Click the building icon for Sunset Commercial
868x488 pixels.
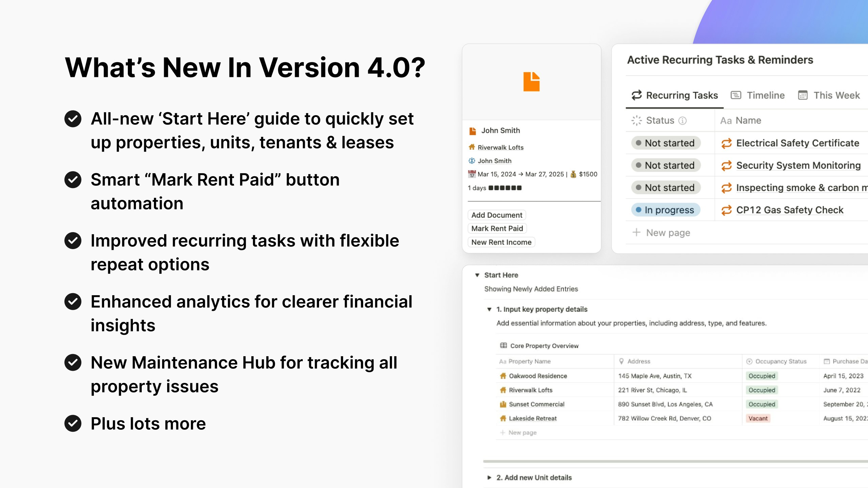[x=503, y=404]
